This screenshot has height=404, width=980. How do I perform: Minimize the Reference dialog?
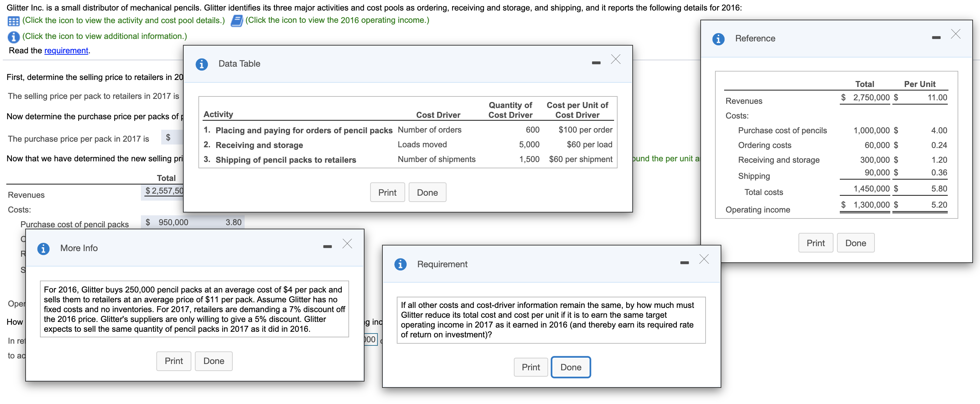tap(936, 38)
